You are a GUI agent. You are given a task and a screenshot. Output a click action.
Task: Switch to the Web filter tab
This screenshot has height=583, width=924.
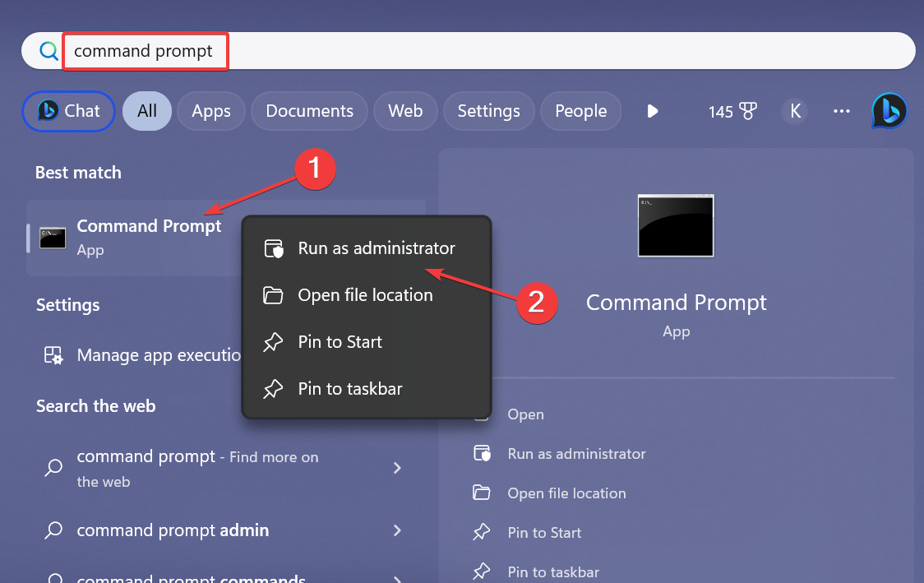point(405,111)
